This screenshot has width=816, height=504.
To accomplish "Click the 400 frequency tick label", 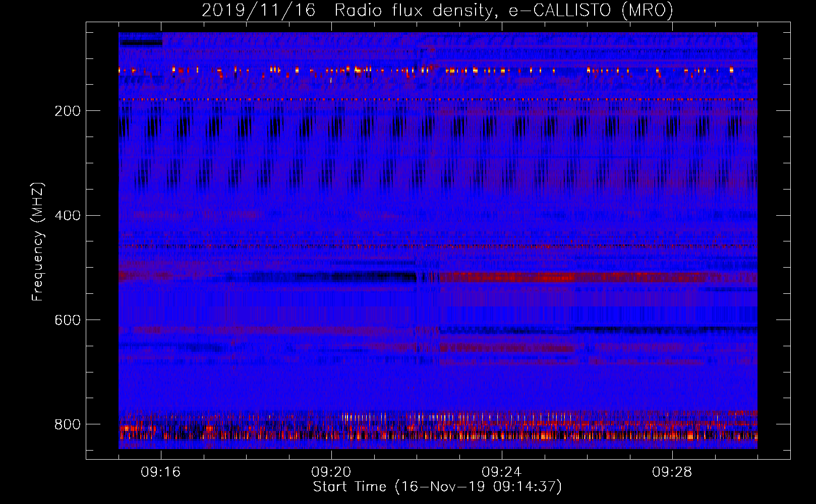I will [x=68, y=216].
